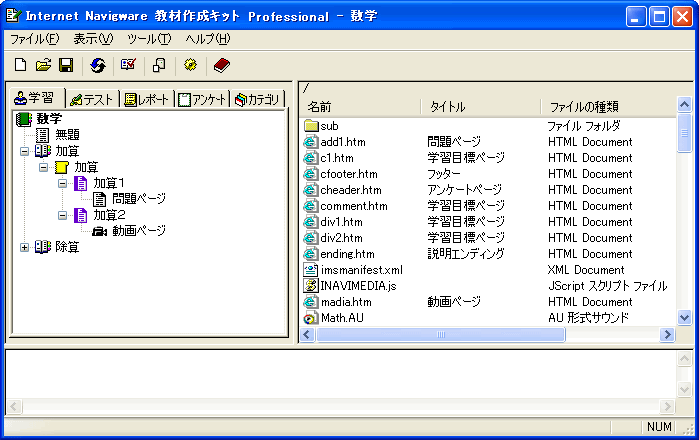This screenshot has height=440, width=699.
Task: Switch to the アンケート tab
Action: 202,99
